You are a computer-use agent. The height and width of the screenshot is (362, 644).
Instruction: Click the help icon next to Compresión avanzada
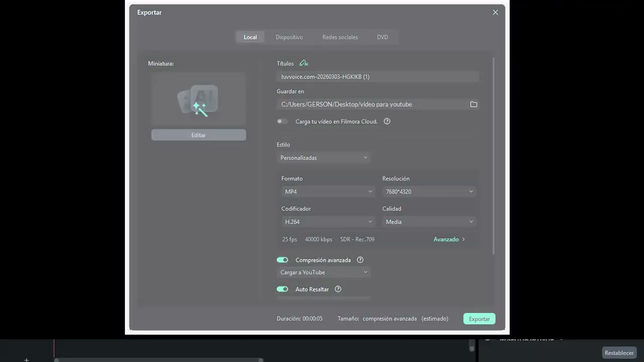pyautogui.click(x=360, y=260)
